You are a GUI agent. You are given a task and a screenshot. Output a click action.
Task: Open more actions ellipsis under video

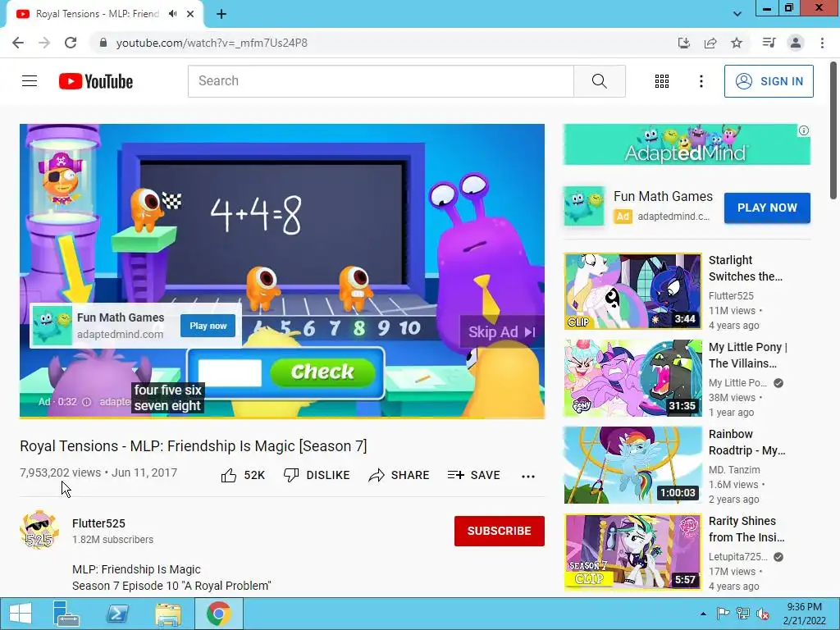pyautogui.click(x=528, y=477)
